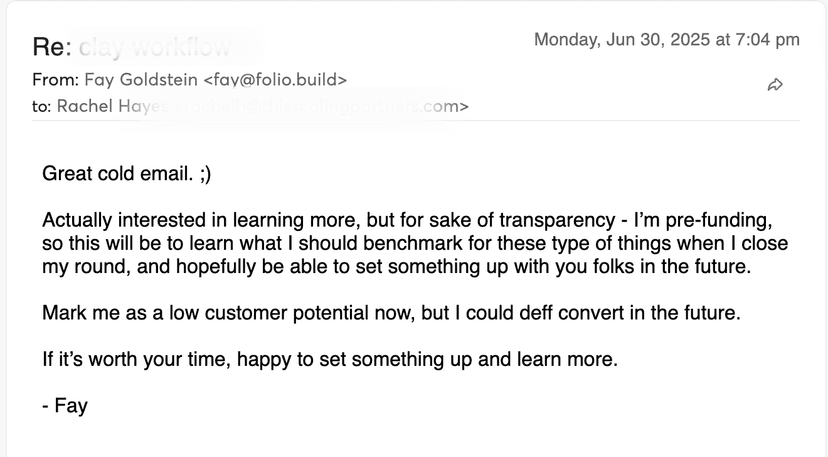The image size is (828, 457).
Task: Click the "- Fay" signature
Action: click(65, 406)
